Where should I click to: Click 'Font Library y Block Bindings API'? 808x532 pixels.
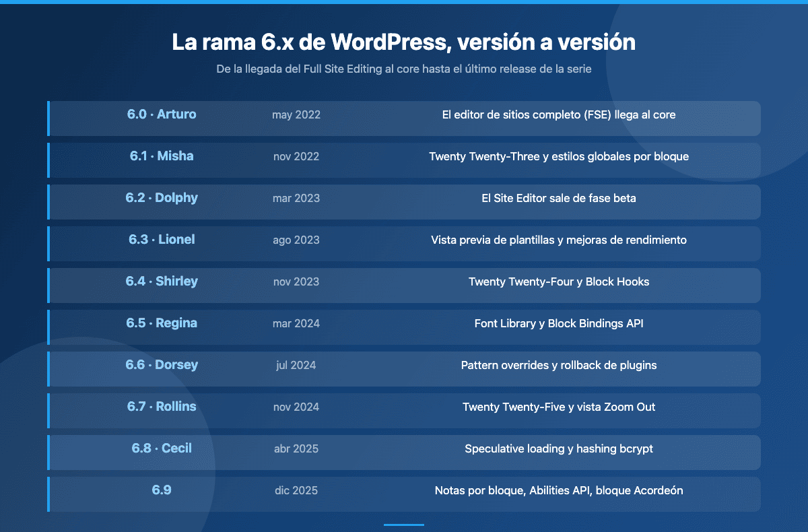coord(559,324)
